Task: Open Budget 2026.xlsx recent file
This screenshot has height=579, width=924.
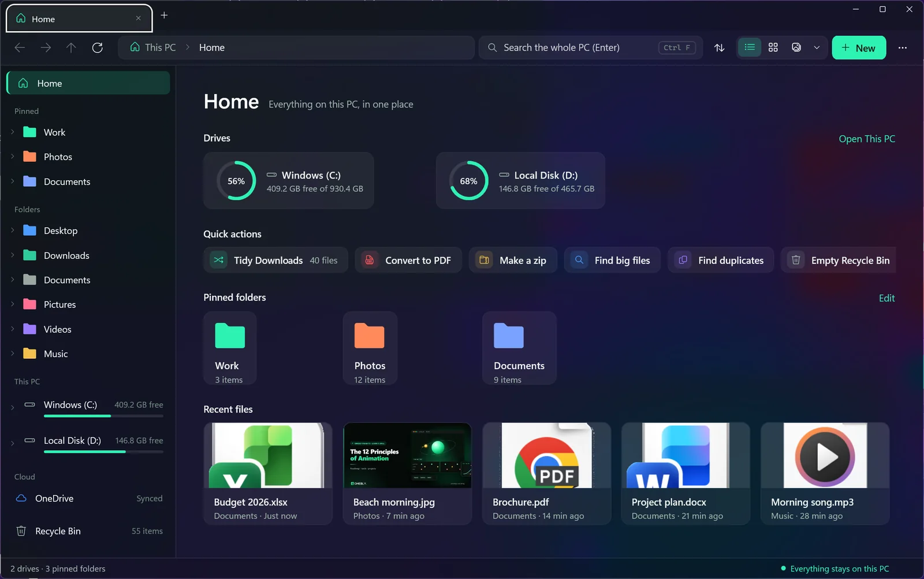Action: click(268, 473)
